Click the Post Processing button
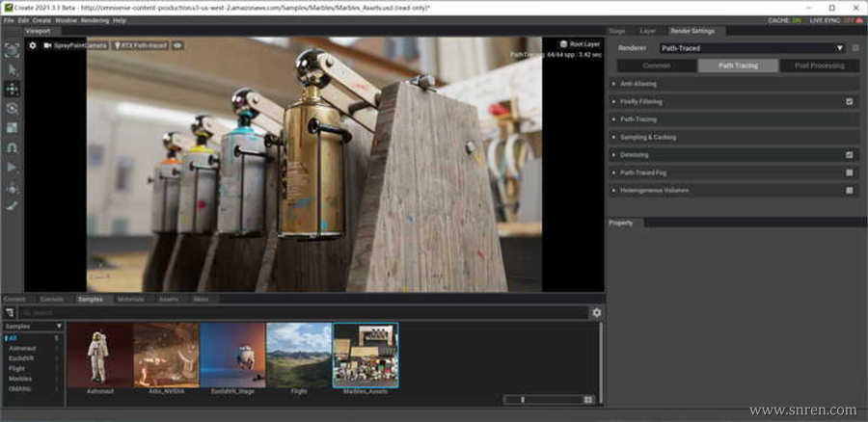 click(820, 66)
